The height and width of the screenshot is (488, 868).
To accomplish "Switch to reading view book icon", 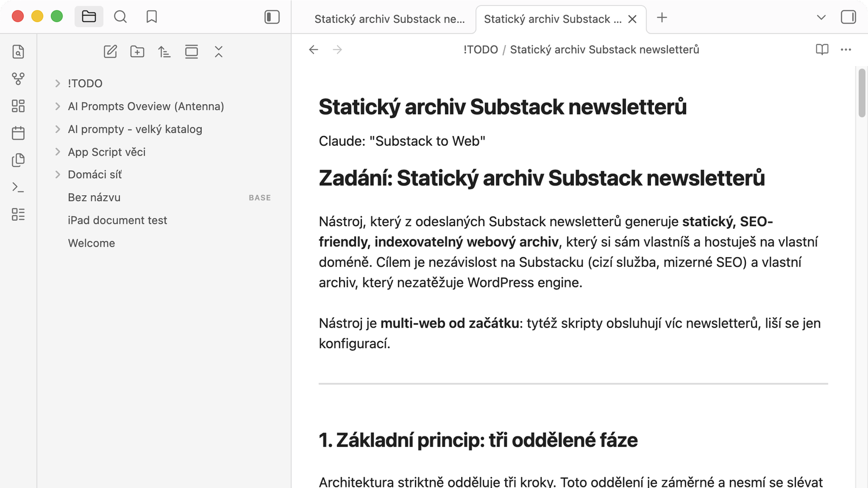I will 822,49.
